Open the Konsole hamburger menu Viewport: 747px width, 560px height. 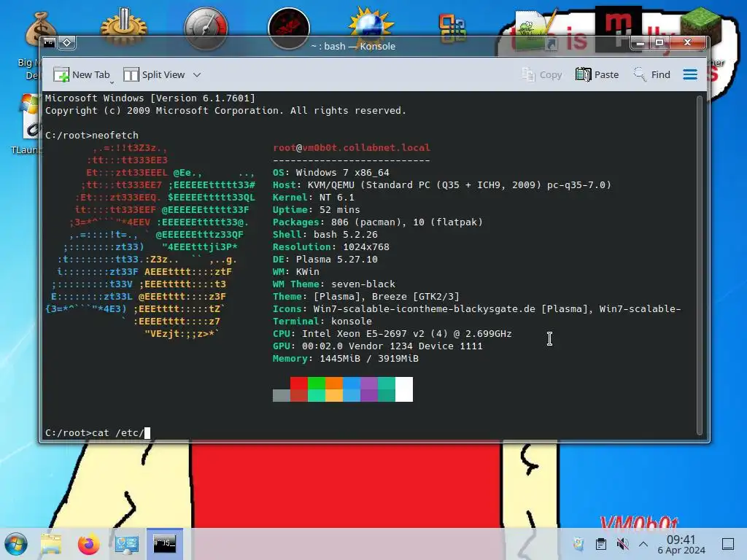pos(690,75)
